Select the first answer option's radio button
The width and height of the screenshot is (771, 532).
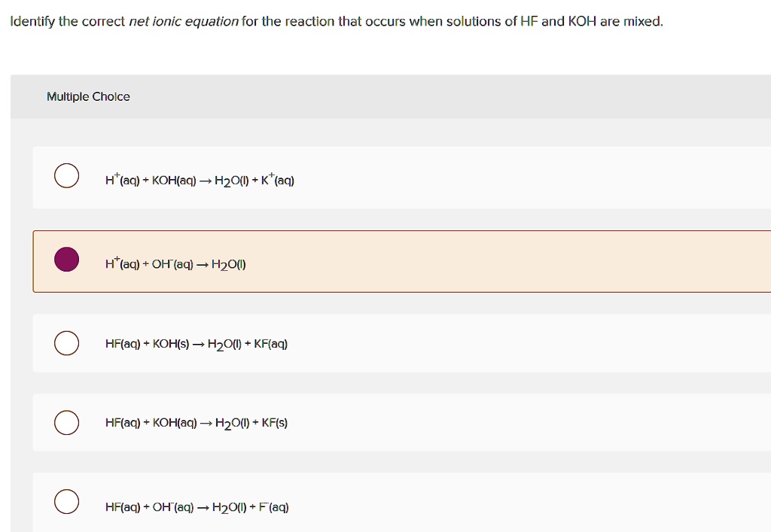66,175
